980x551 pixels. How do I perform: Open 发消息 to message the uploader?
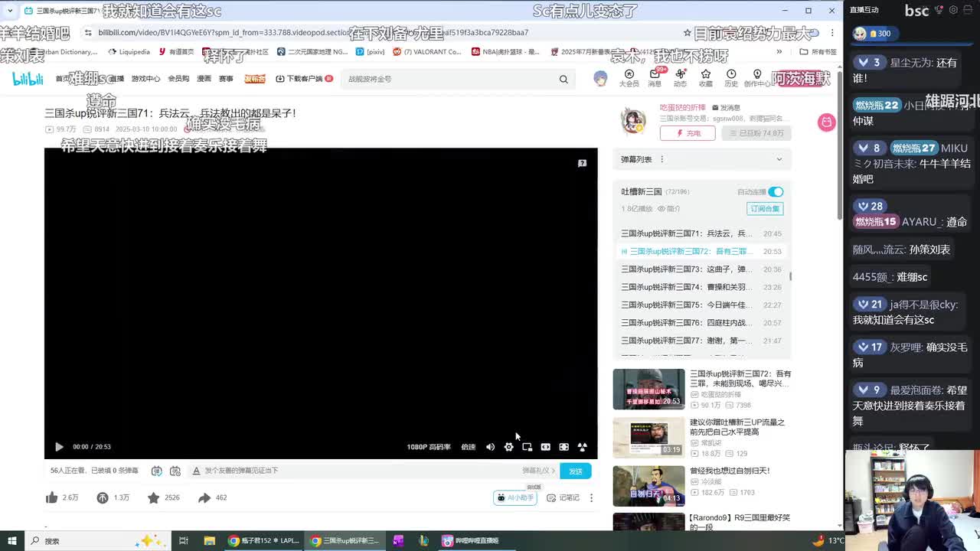726,108
